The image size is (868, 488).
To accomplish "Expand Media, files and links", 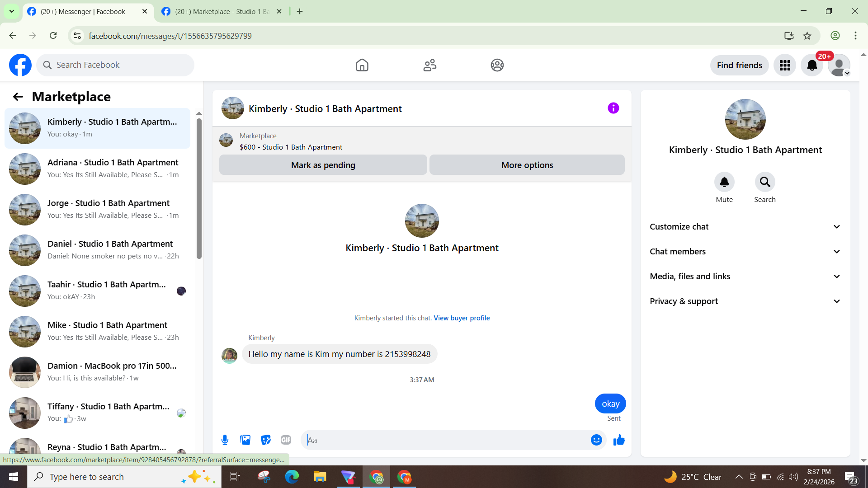I will pos(745,277).
